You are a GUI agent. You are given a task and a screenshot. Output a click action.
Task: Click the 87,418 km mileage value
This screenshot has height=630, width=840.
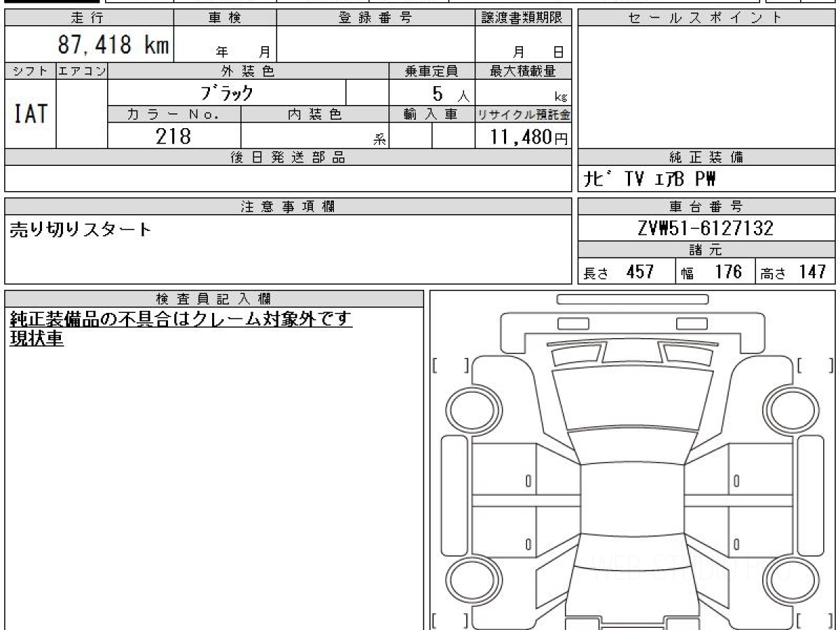pyautogui.click(x=113, y=45)
